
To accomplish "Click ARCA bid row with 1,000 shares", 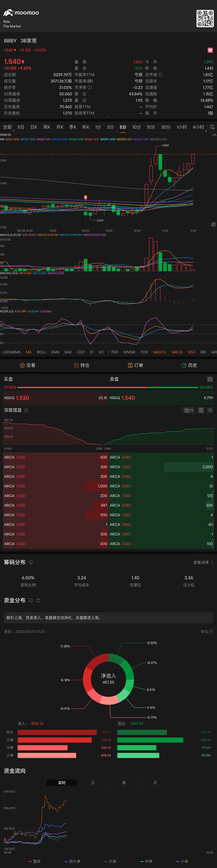I will click(56, 486).
